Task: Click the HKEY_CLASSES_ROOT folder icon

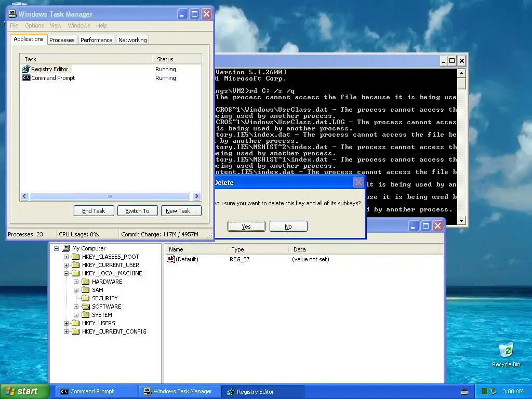Action: [x=76, y=257]
